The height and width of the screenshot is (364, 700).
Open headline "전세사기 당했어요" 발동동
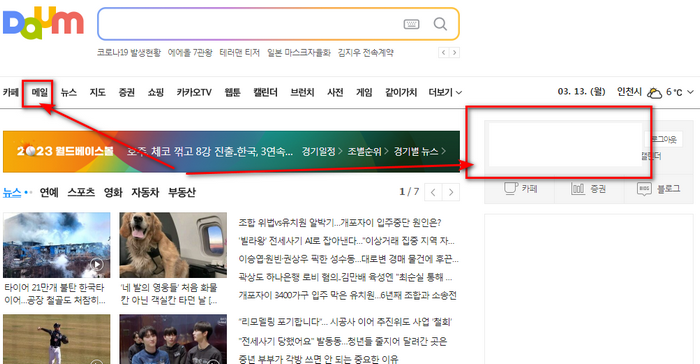tap(342, 342)
